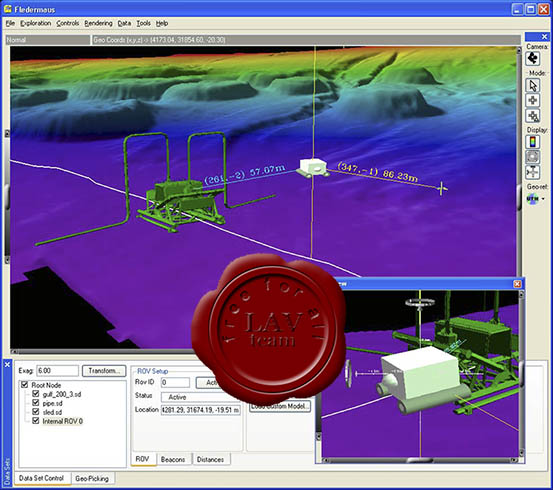
Task: Toggle the sled.sd checkbox
Action: click(36, 412)
